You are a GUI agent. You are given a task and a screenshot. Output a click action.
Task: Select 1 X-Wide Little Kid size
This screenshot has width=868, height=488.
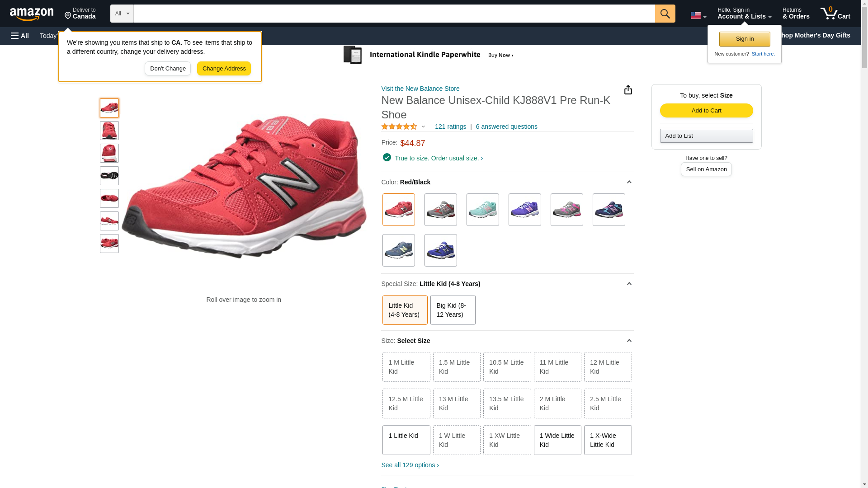[608, 440]
